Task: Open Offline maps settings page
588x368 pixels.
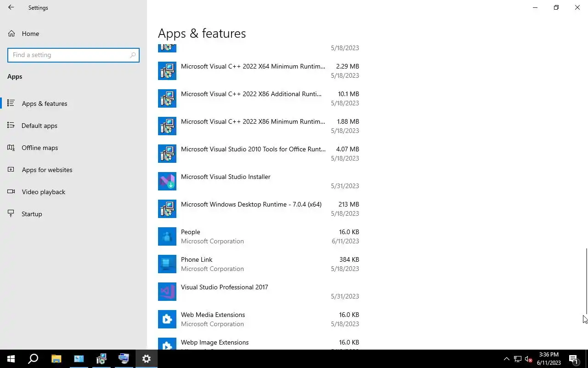Action: 73,148
